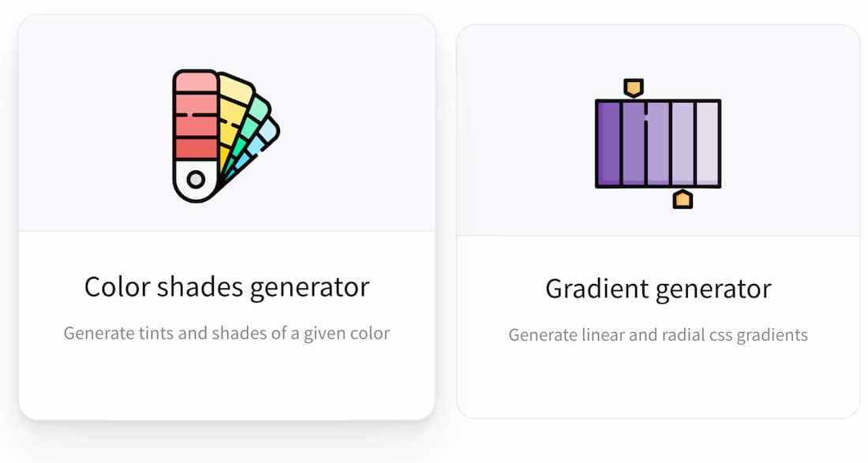Click "Generate linear and radial css gradients" text
This screenshot has width=868, height=463.
(658, 335)
